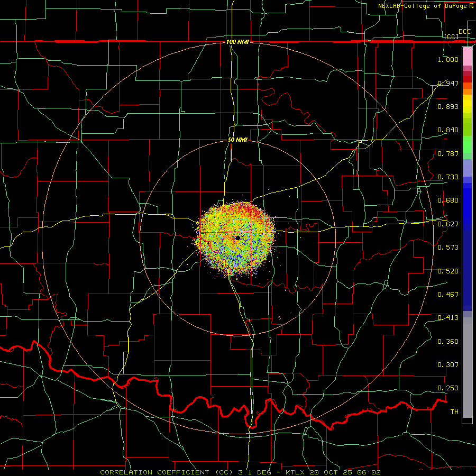Select the 0.893 scale value
Image resolution: width=476 pixels, height=476 pixels.
[x=448, y=106]
